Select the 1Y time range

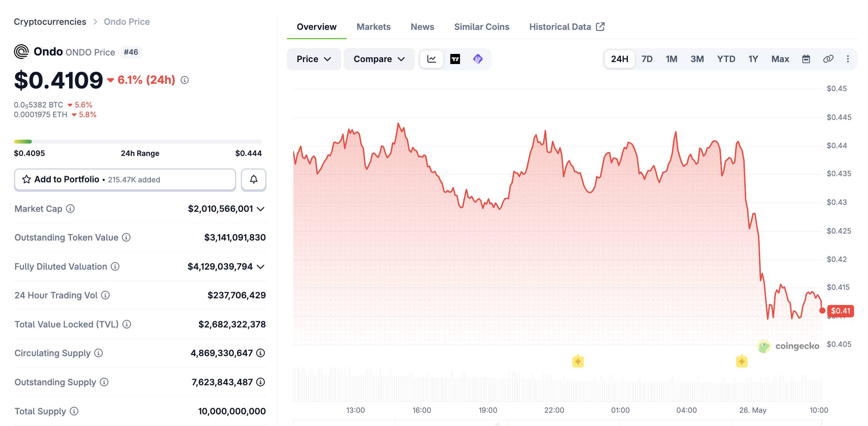pos(753,59)
